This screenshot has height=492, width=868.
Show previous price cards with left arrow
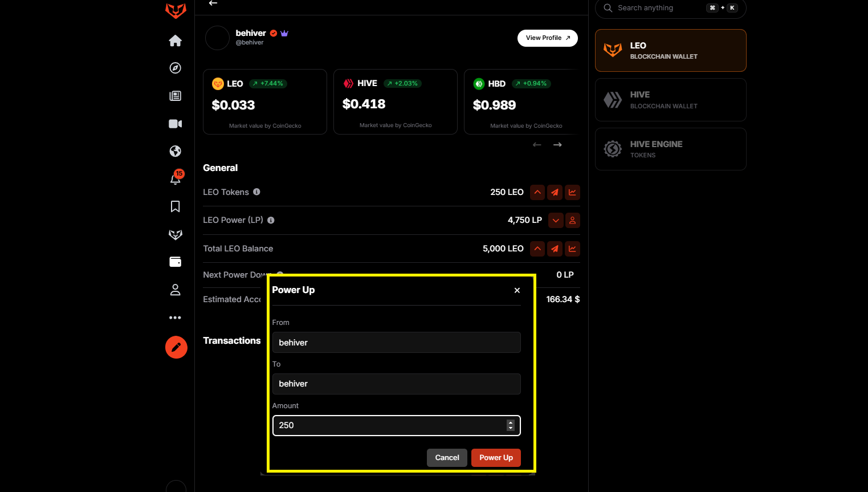tap(537, 145)
